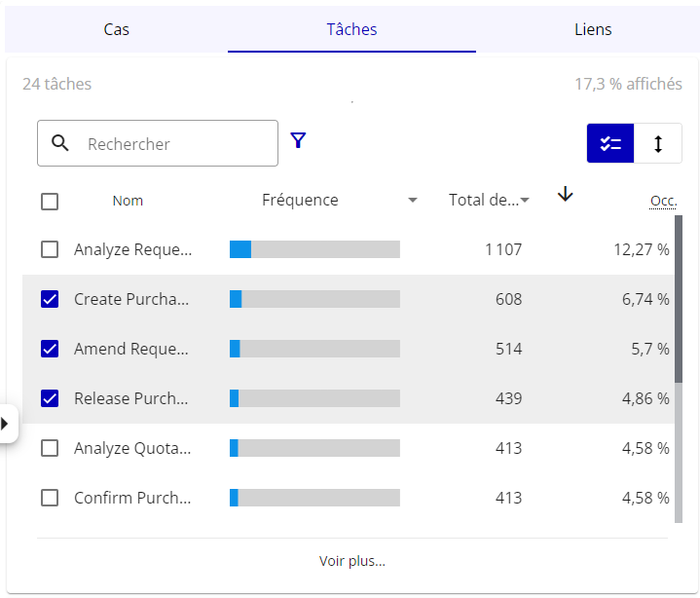Uncheck the Create Purchase row checkbox
This screenshot has width=700, height=598.
(x=50, y=300)
